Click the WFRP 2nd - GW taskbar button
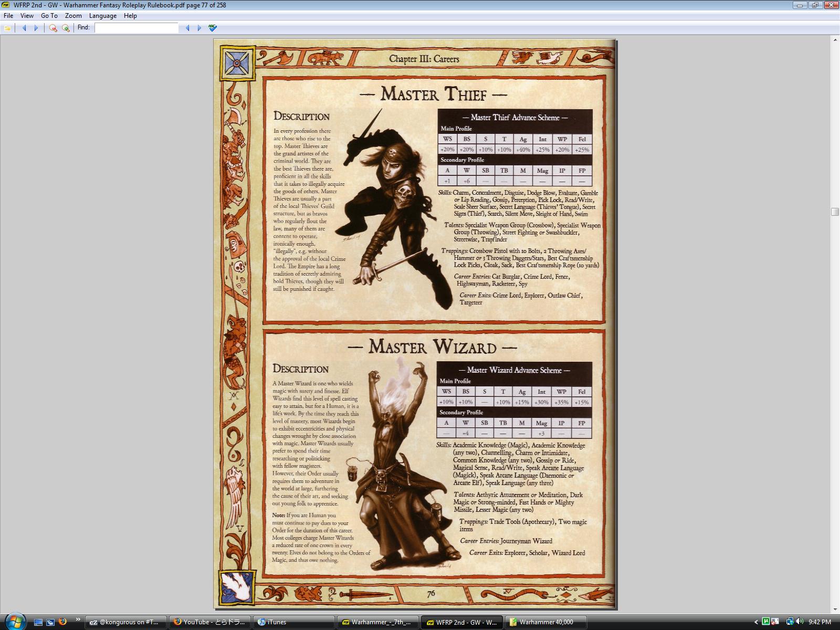 click(x=462, y=622)
